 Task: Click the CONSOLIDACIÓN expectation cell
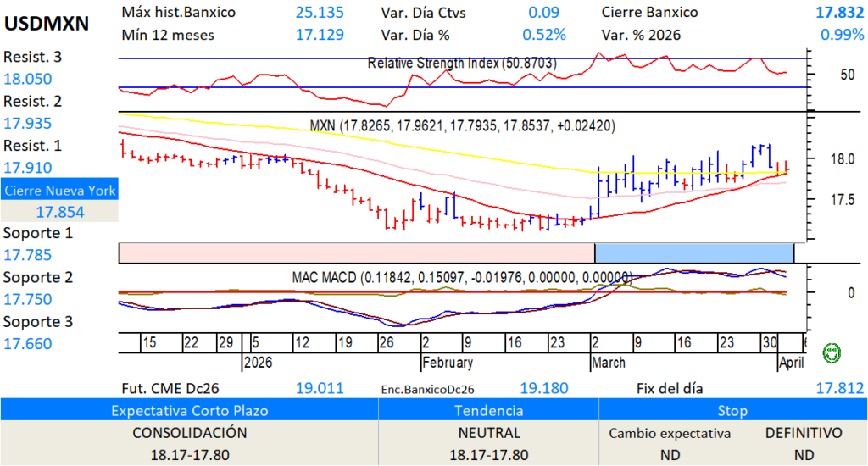pos(189,433)
